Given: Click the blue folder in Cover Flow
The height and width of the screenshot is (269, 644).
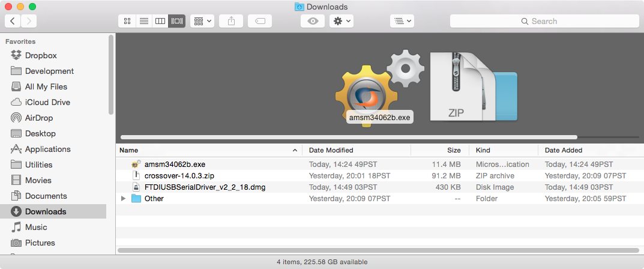Looking at the screenshot, I should click(506, 95).
